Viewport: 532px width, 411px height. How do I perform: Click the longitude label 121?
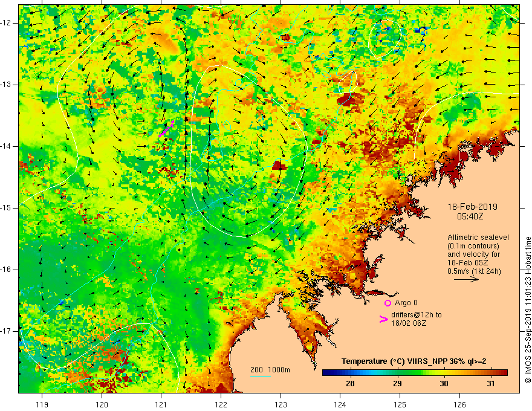[x=161, y=404]
